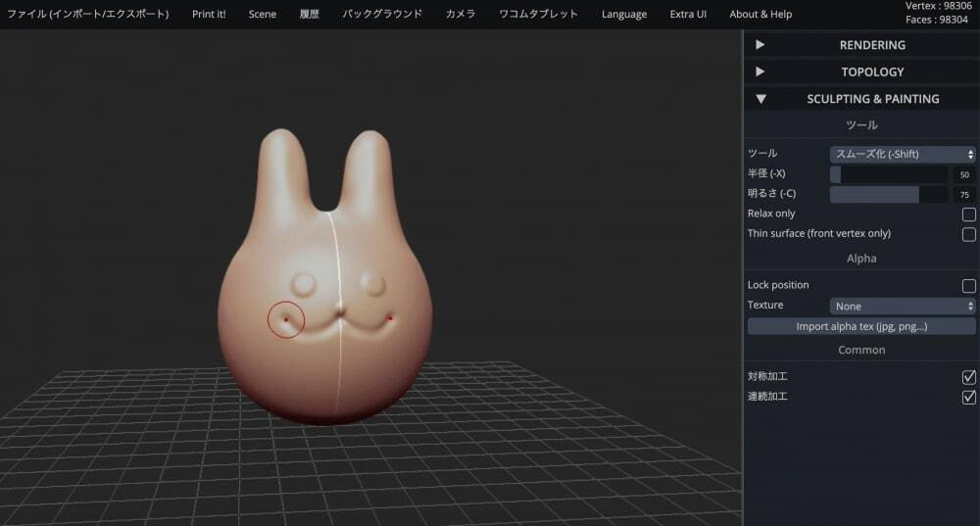Click the ツール section heading
Screen dimensions: 980x526
861,125
